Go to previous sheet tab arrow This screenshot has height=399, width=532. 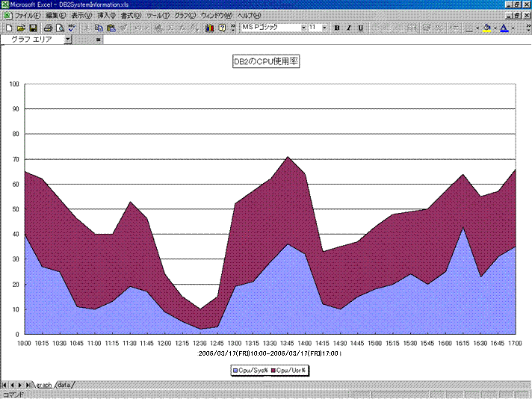[12, 385]
